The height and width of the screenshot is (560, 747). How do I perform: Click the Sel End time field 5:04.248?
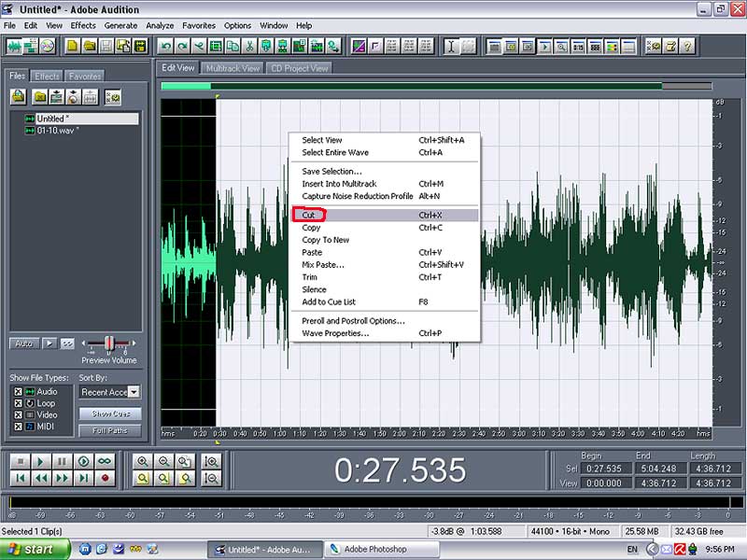coord(658,469)
